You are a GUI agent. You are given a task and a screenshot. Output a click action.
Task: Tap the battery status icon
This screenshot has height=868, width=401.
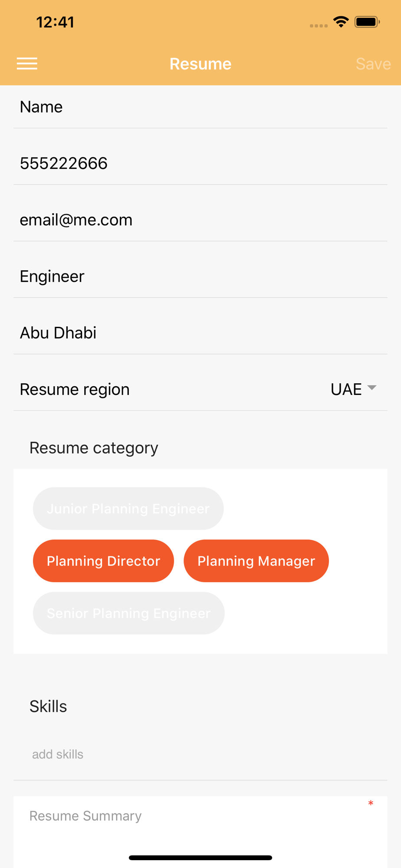(367, 22)
